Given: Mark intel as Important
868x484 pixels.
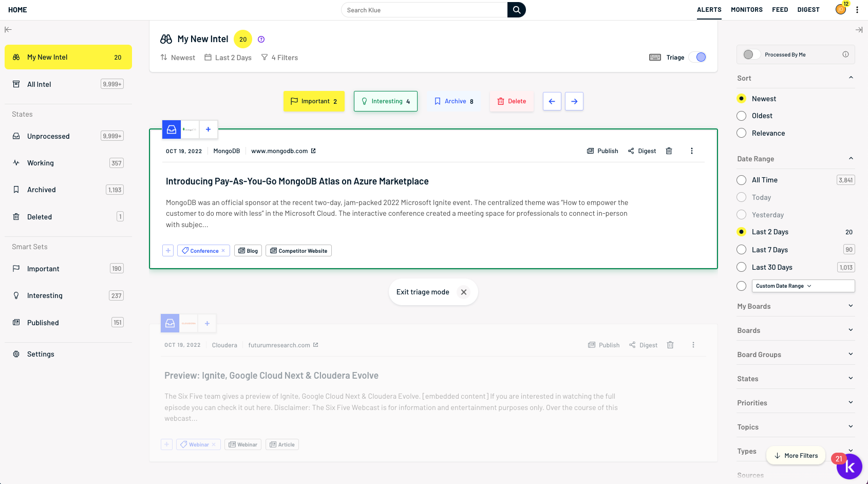Looking at the screenshot, I should point(314,101).
